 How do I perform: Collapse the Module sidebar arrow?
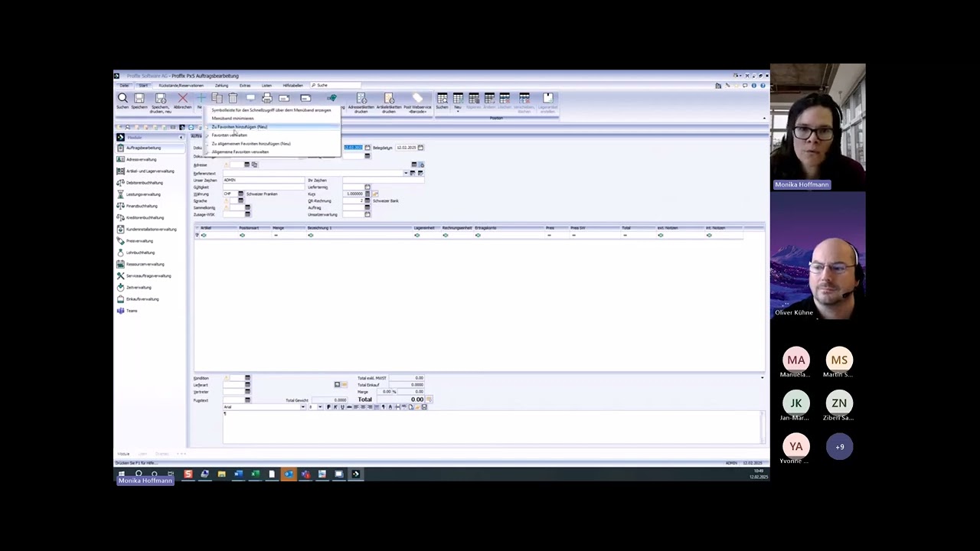tap(181, 137)
